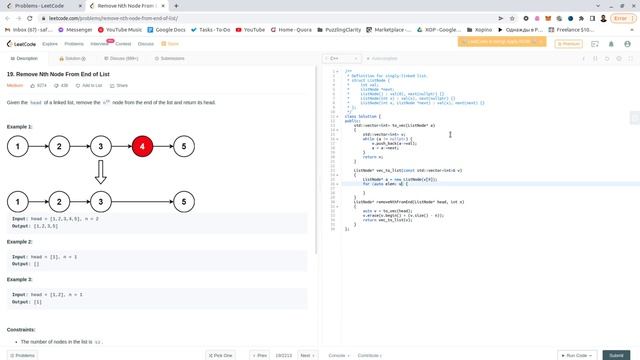This screenshot has width=640, height=360.
Task: Open YouTube Music bookmark
Action: pyautogui.click(x=120, y=30)
